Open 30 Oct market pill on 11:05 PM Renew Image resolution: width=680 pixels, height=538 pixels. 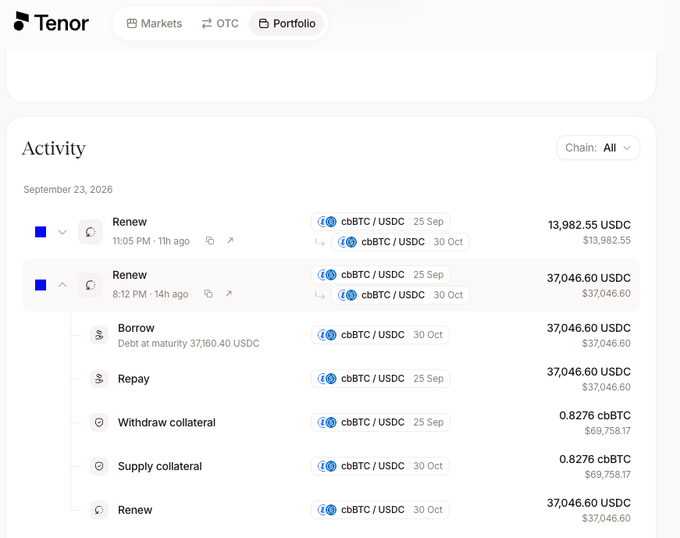(400, 242)
